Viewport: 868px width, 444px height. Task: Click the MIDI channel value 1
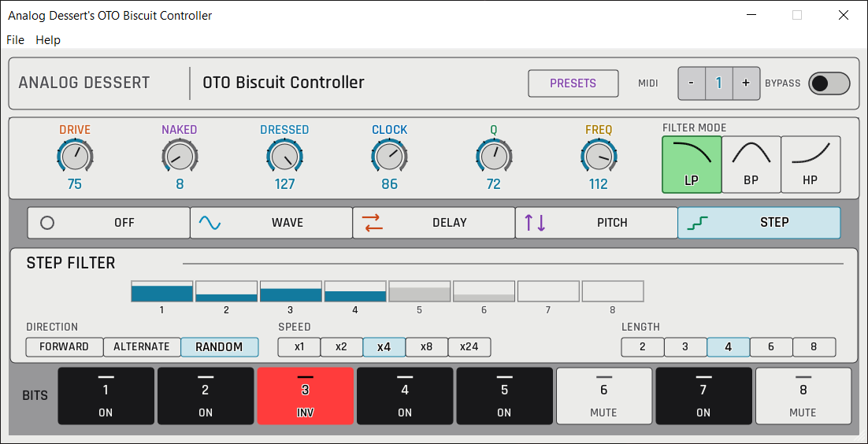(x=719, y=83)
